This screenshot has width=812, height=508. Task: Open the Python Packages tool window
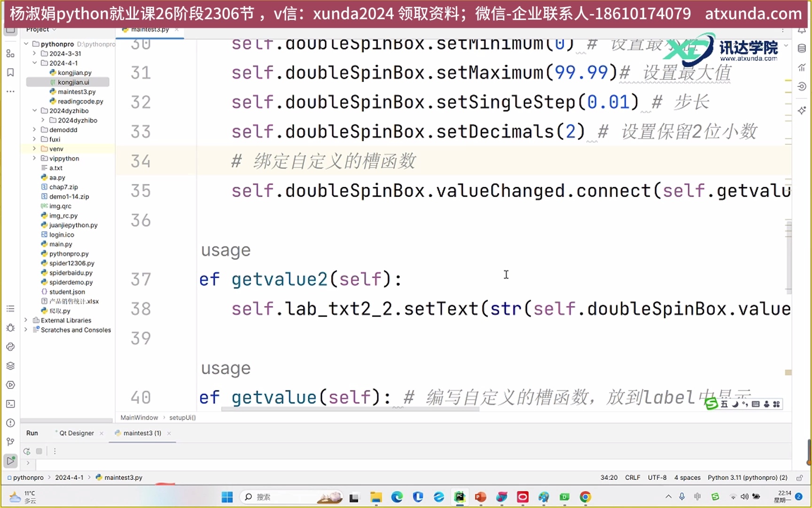click(10, 347)
